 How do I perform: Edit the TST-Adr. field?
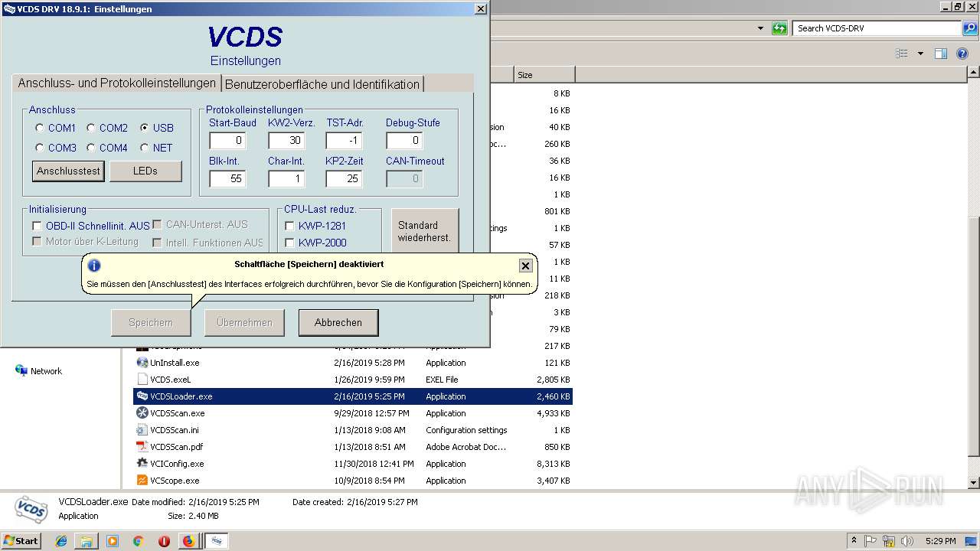click(344, 140)
